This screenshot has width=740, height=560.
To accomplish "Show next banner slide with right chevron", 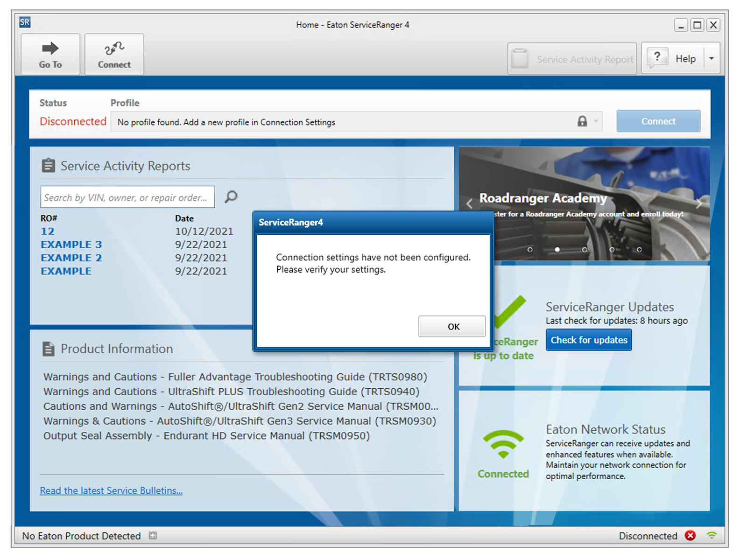I will point(699,203).
